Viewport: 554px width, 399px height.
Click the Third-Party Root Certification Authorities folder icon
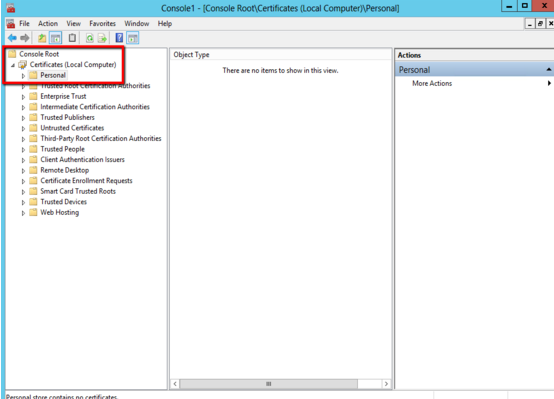[33, 139]
